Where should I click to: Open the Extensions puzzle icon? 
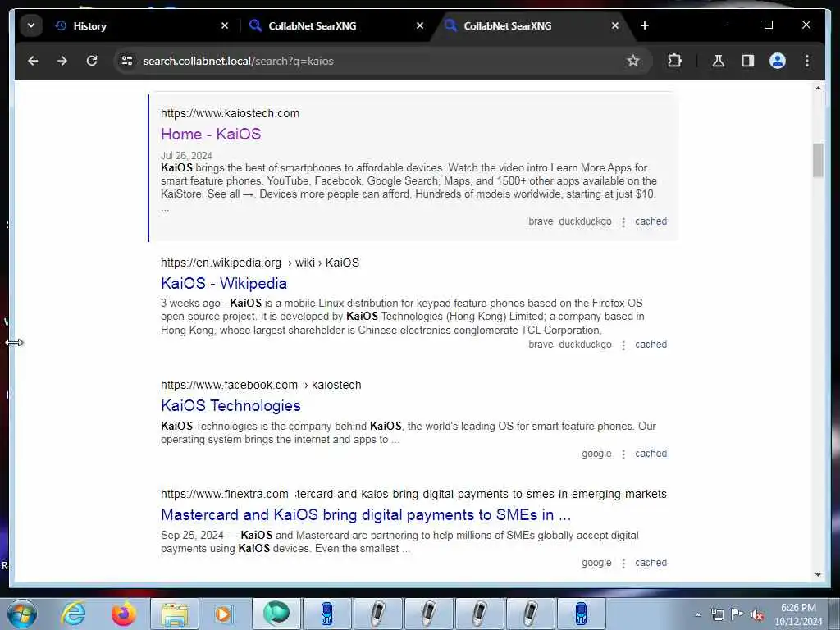[674, 61]
